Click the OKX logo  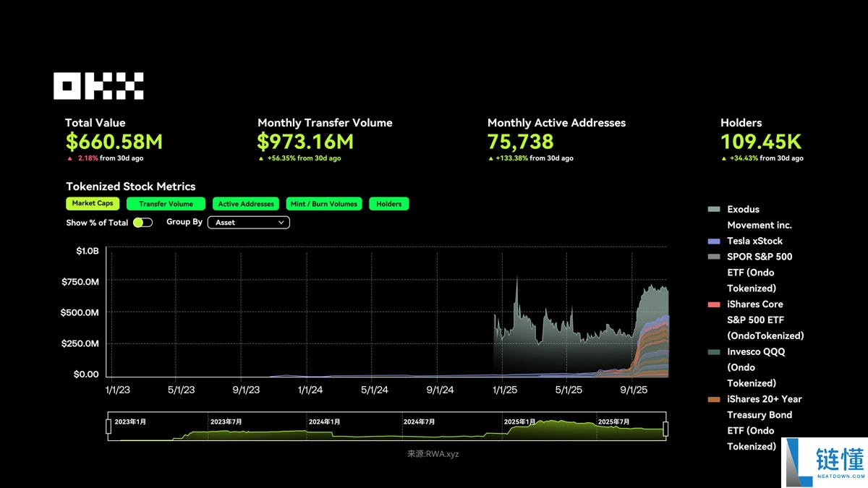tap(98, 86)
